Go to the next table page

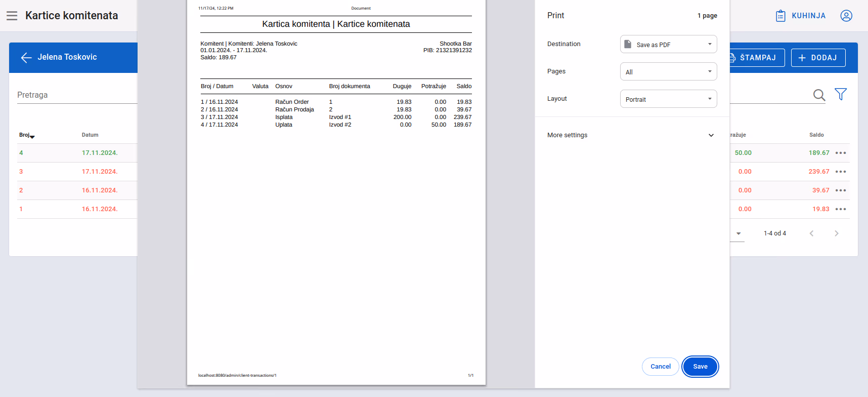click(836, 233)
